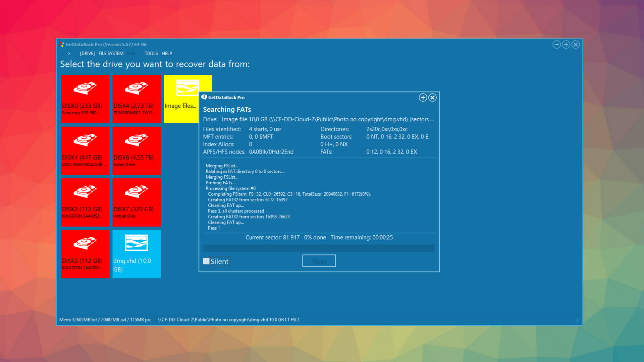The width and height of the screenshot is (644, 362).
Task: Select the DISK3 (112 GB) Kingston tile
Action: [x=85, y=254]
